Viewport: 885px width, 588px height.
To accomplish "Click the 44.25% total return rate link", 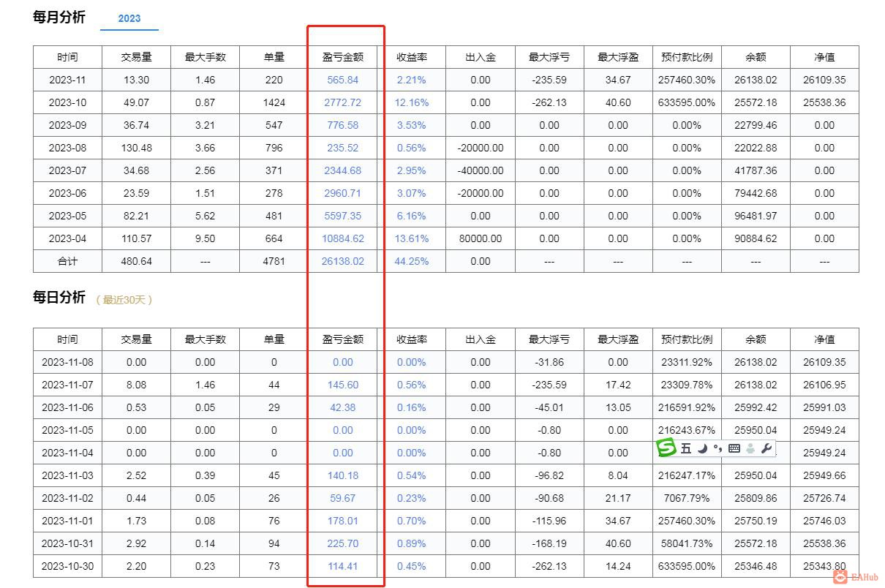I will pos(412,261).
